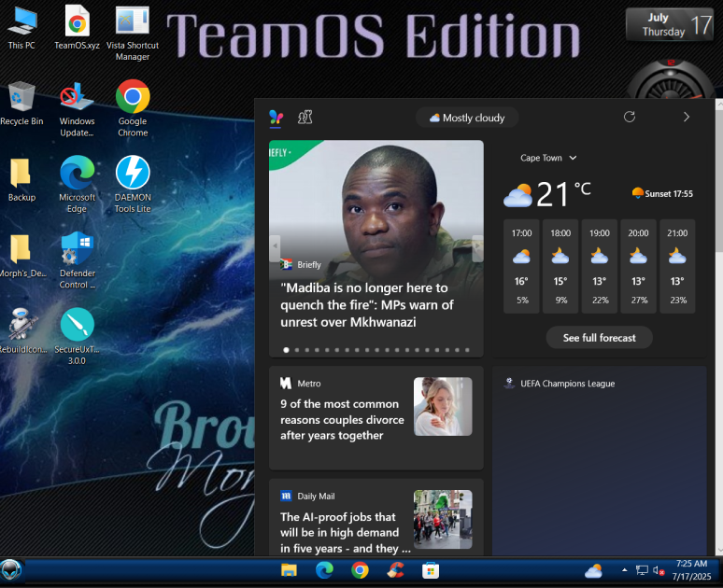Open the Morph's_De... folder
Image resolution: width=723 pixels, height=588 pixels.
click(22, 256)
